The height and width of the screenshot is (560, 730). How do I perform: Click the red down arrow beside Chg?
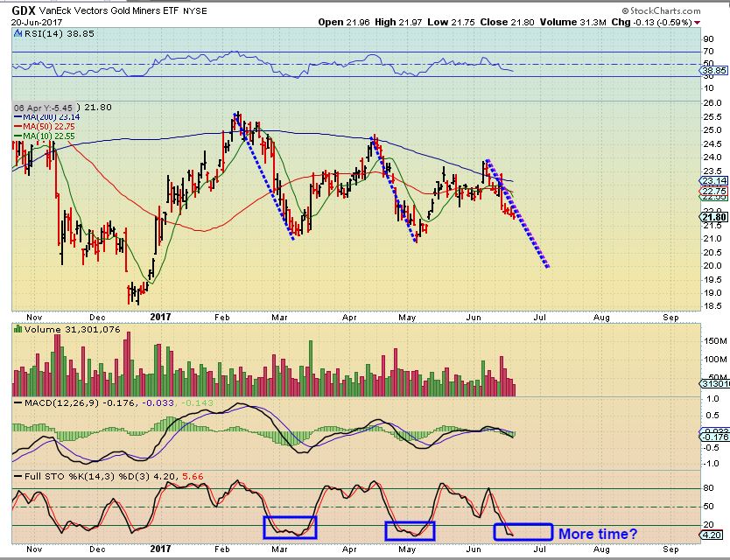[697, 23]
